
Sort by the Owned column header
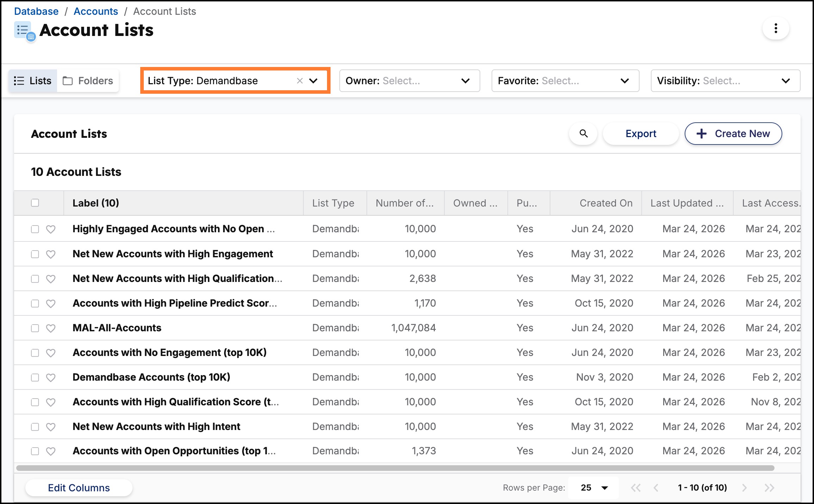[475, 203]
